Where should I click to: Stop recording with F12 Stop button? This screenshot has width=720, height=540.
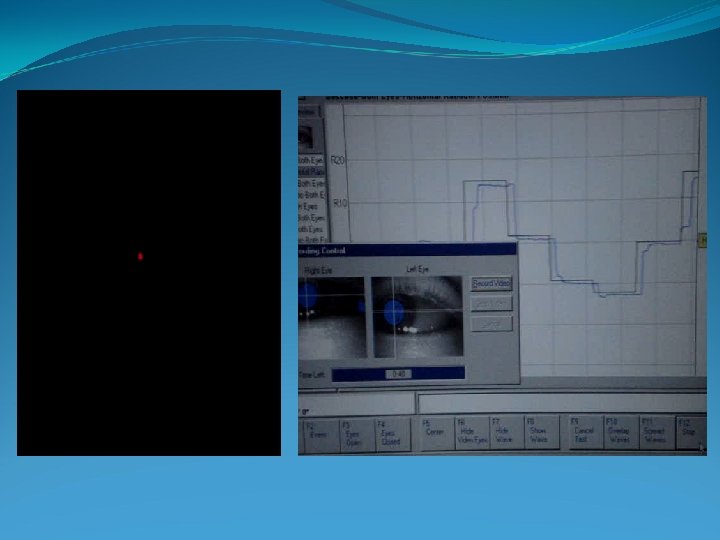[x=691, y=433]
